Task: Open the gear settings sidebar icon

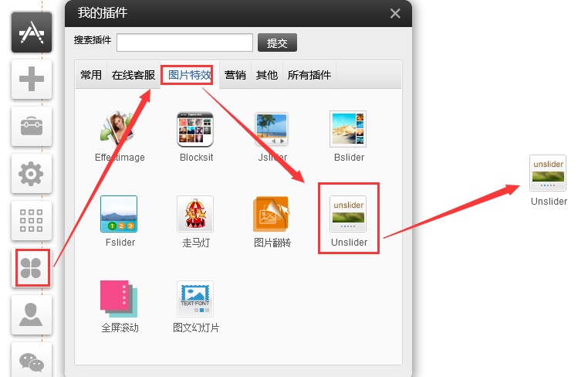Action: pos(32,174)
